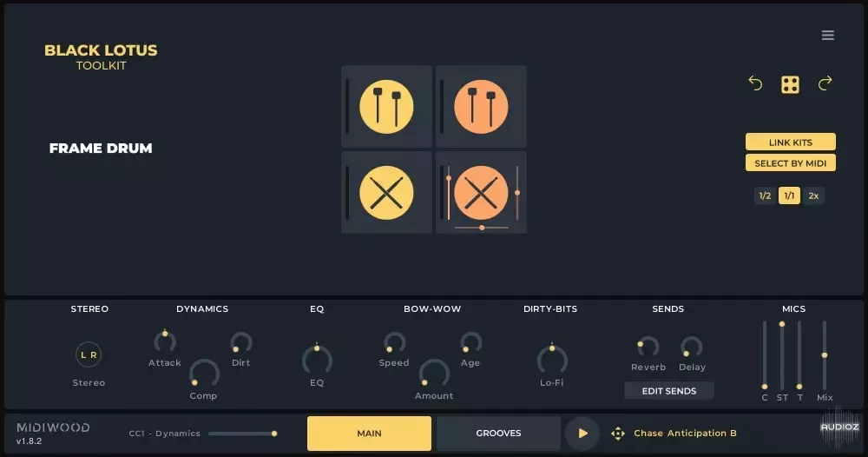Switch to the MAIN tab
Viewport: 868px width, 457px height.
[x=369, y=434]
